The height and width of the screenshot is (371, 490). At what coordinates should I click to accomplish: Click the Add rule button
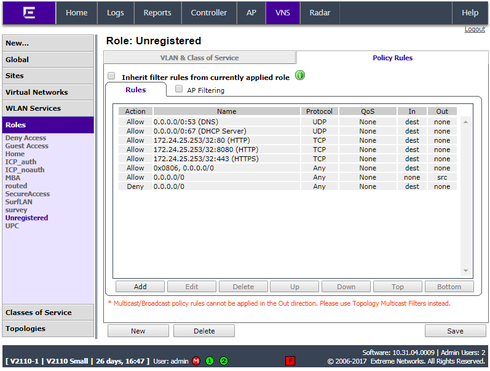point(140,287)
